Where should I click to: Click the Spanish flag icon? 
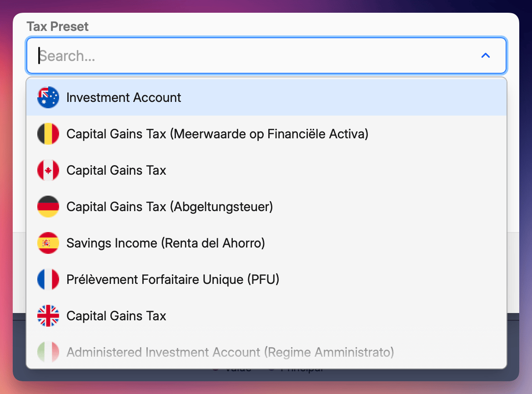pyautogui.click(x=48, y=242)
